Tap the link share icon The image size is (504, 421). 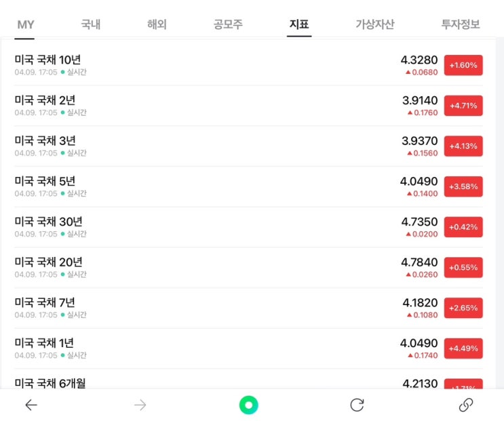466,405
